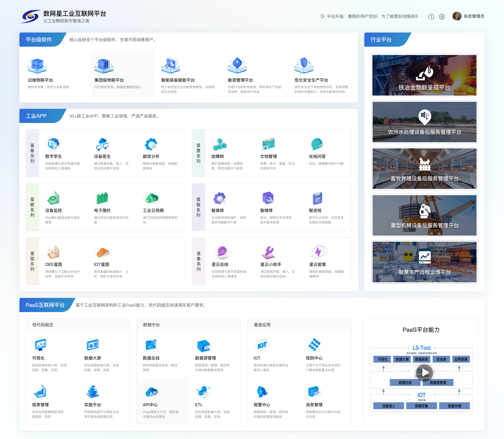Screen dimensions: 504x439
Task: Click the IOT星图 orange cloud icon
Action: pos(102,252)
